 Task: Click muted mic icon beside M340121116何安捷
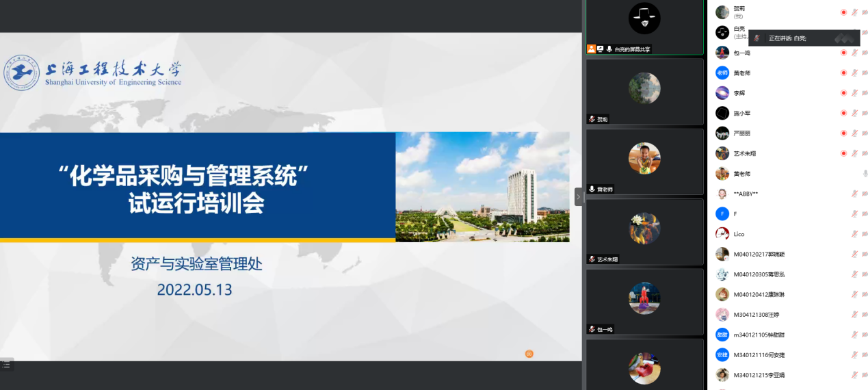854,355
